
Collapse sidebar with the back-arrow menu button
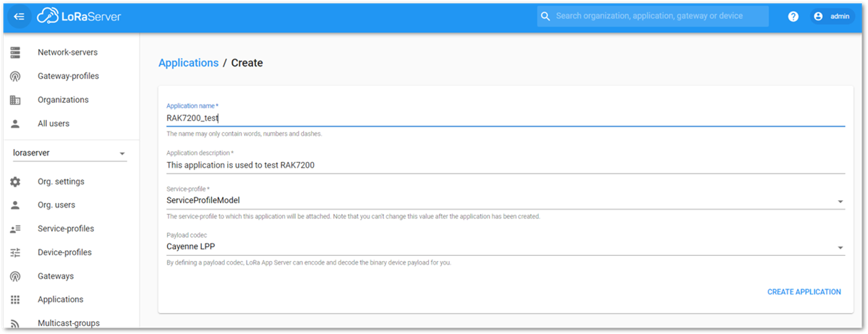[x=20, y=17]
